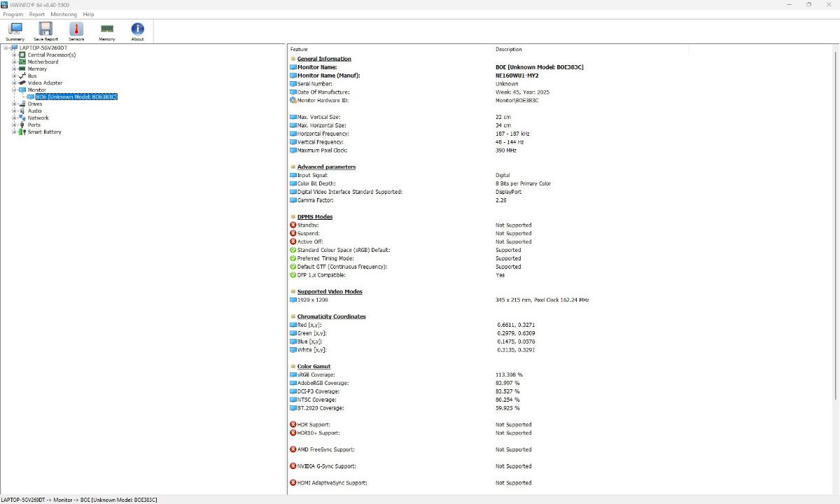Expand the Memory tree node
The height and width of the screenshot is (504, 840).
point(14,69)
